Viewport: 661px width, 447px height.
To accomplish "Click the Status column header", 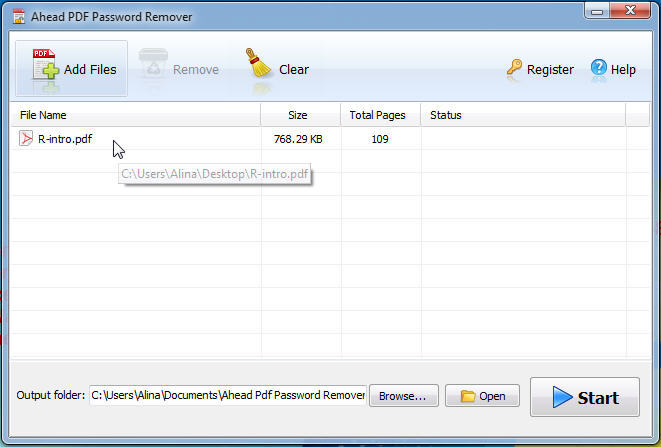I will tap(523, 115).
